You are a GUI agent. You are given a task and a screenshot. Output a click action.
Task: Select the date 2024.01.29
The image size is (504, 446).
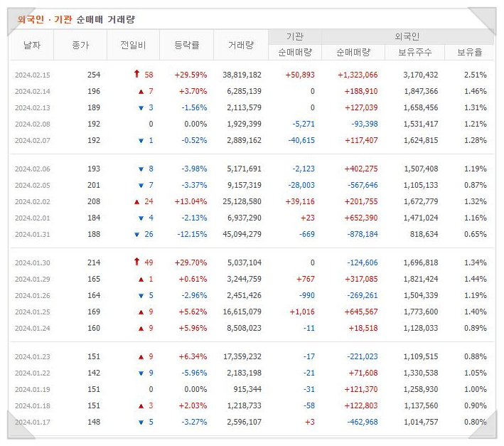coord(33,279)
